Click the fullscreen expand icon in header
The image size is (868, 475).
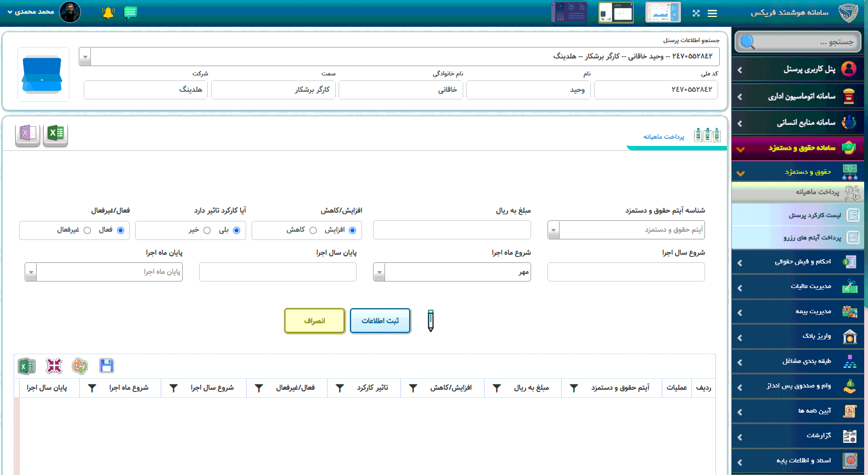[x=696, y=13]
